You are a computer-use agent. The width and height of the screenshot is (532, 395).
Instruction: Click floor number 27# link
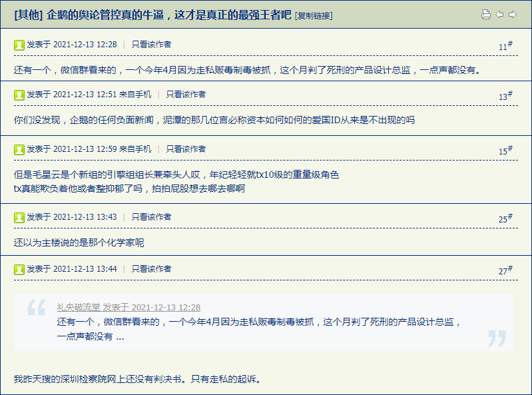click(505, 270)
